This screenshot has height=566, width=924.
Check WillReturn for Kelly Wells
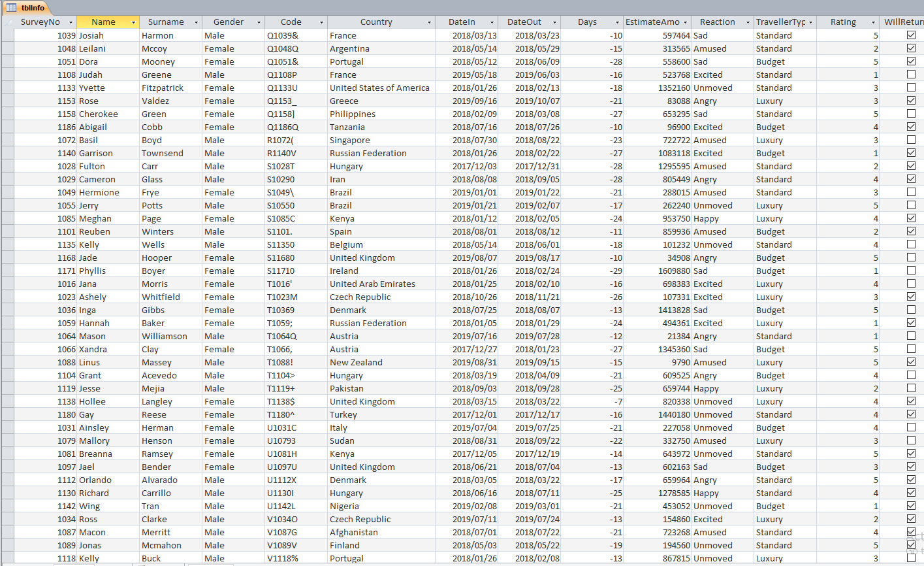(x=911, y=244)
